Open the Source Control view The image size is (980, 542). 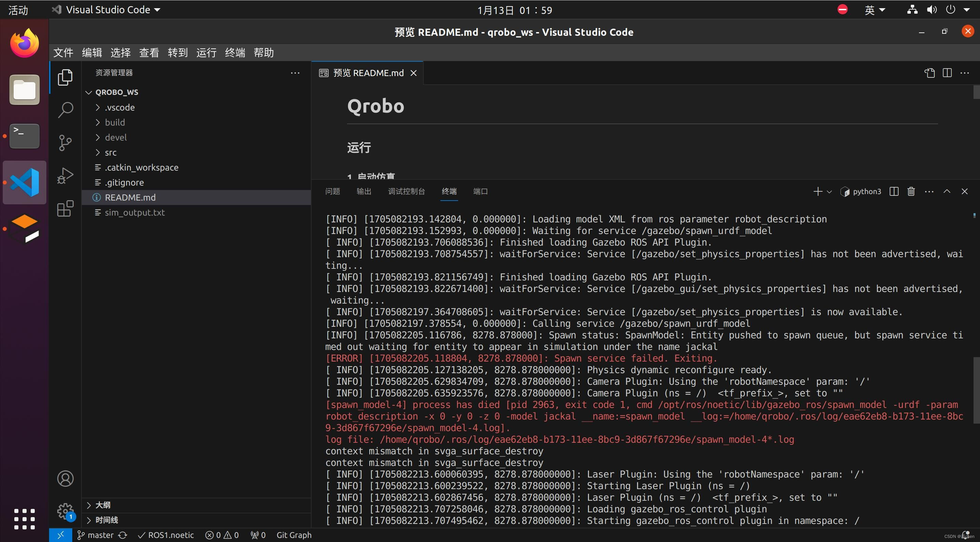(x=65, y=143)
